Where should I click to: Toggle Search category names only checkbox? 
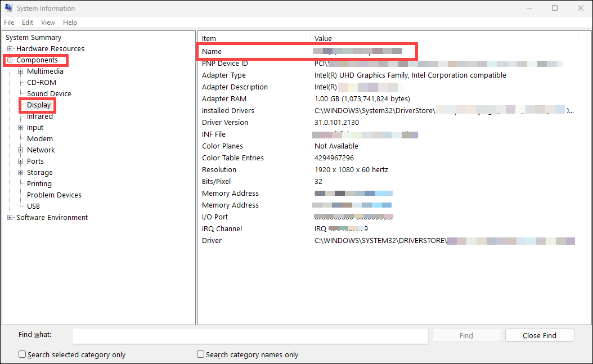click(201, 354)
